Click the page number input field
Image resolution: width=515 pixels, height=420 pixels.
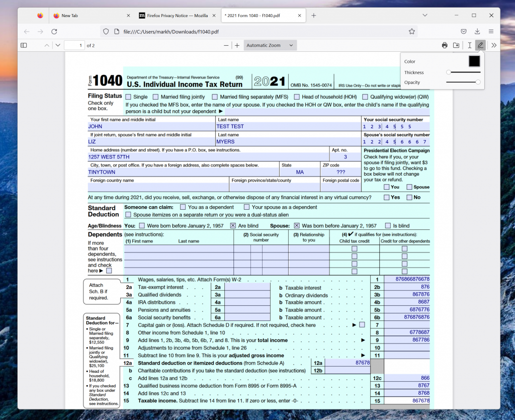[x=74, y=45]
